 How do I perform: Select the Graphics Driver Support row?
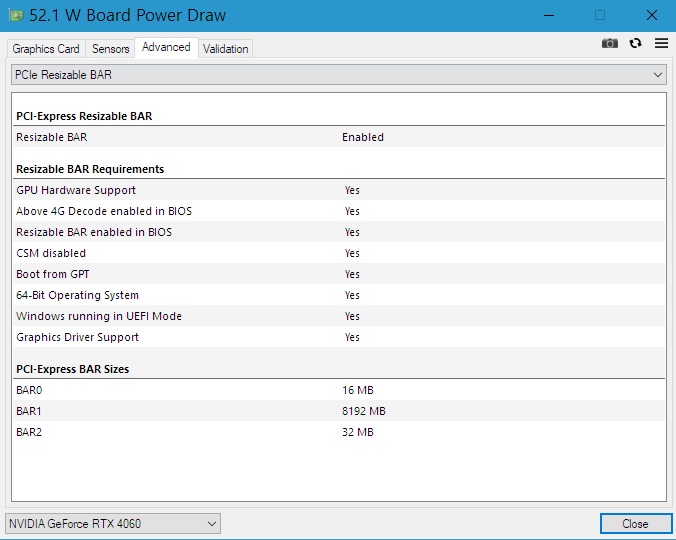point(338,337)
